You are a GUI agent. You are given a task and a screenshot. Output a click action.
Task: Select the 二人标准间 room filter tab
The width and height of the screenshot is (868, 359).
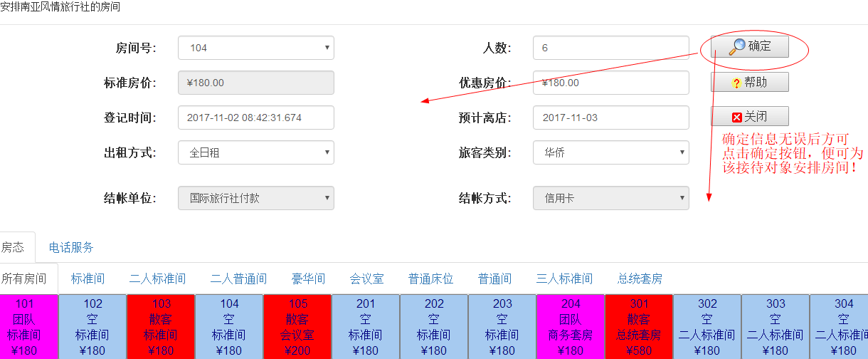click(x=158, y=279)
